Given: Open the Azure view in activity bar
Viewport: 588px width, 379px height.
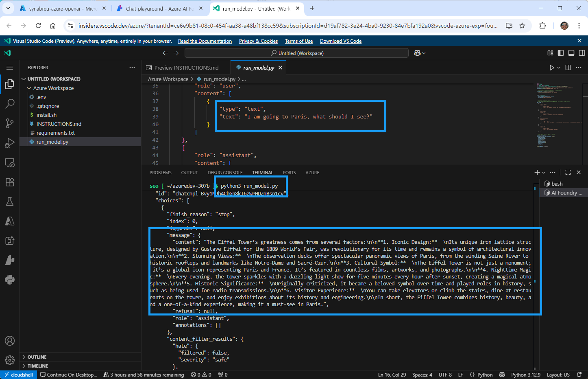Looking at the screenshot, I should tap(10, 221).
